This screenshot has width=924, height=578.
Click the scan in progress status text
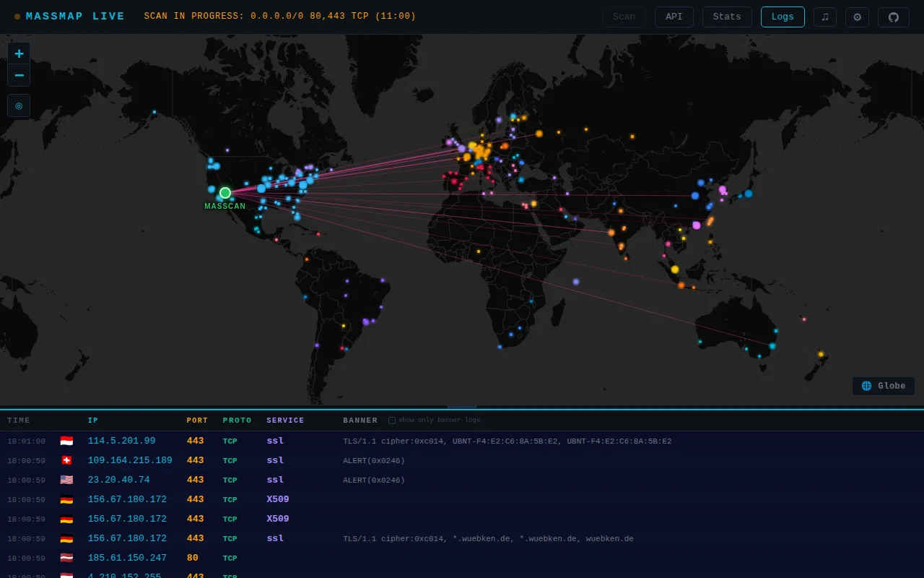280,17
